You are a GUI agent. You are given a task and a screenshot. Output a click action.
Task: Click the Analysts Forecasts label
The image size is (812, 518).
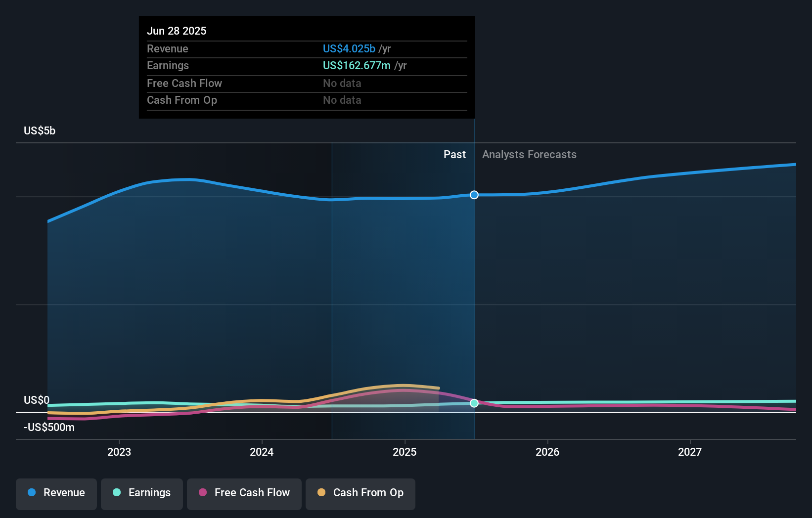coord(529,154)
